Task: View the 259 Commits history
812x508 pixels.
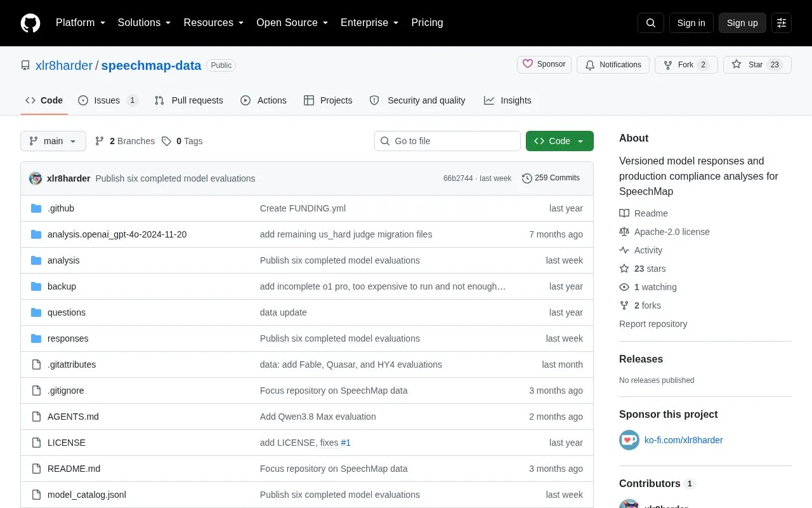Action: [551, 178]
